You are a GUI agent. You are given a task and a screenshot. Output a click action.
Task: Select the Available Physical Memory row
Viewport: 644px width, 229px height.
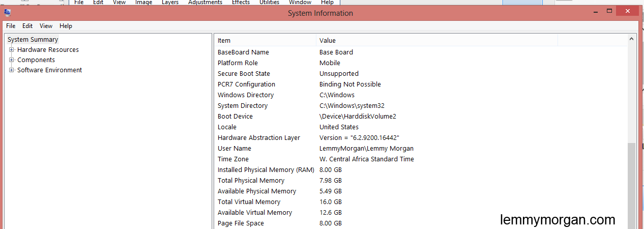tap(421, 191)
